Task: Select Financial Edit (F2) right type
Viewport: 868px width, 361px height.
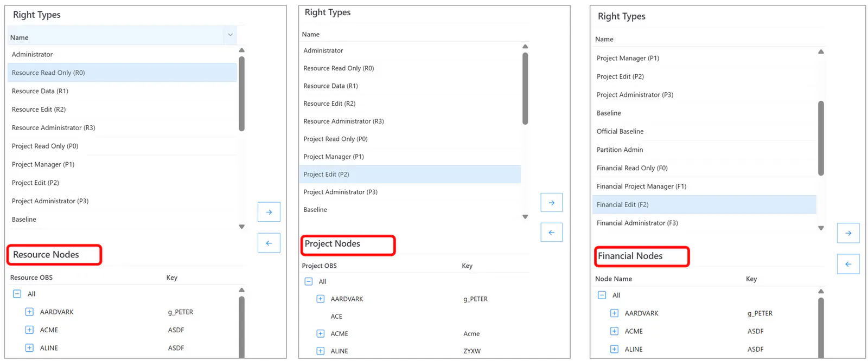Action: 704,204
